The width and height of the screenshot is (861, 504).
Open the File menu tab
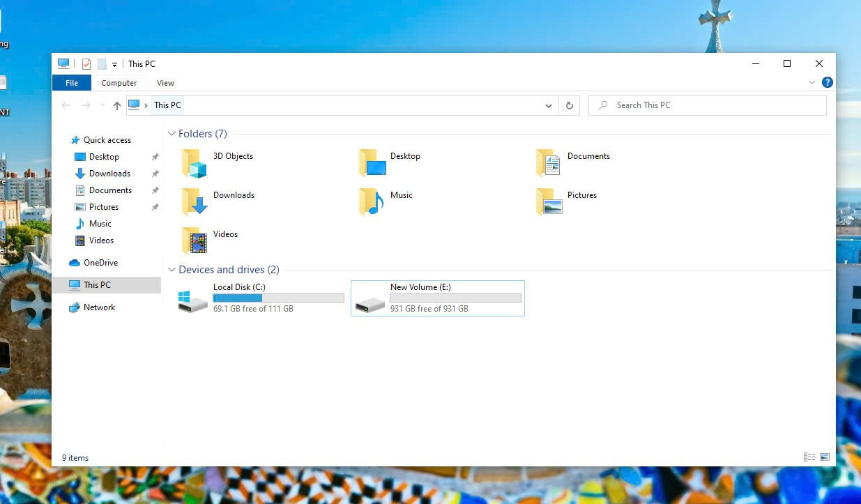(x=71, y=83)
